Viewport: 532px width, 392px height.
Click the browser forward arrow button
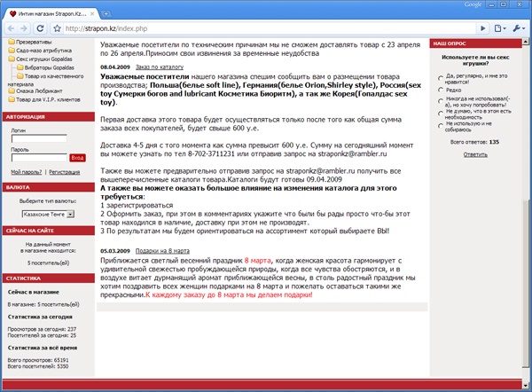pyautogui.click(x=24, y=28)
